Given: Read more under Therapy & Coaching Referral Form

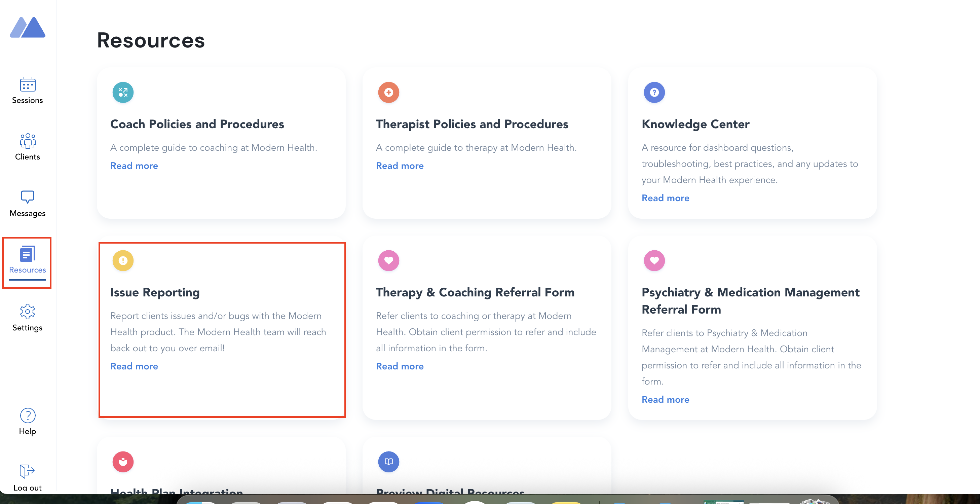Looking at the screenshot, I should 400,367.
